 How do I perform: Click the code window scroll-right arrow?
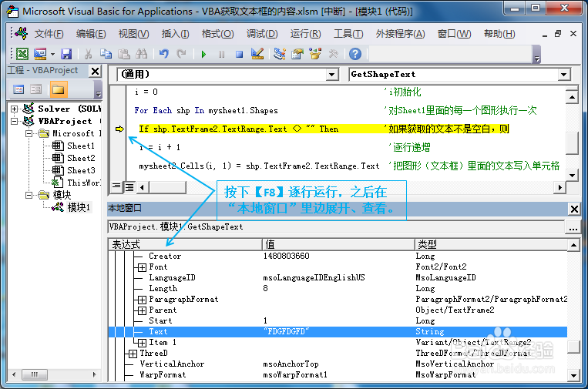tap(559, 187)
